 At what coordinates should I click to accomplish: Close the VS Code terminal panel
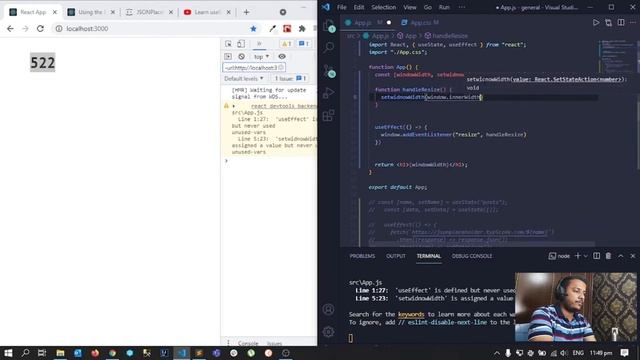tap(633, 256)
